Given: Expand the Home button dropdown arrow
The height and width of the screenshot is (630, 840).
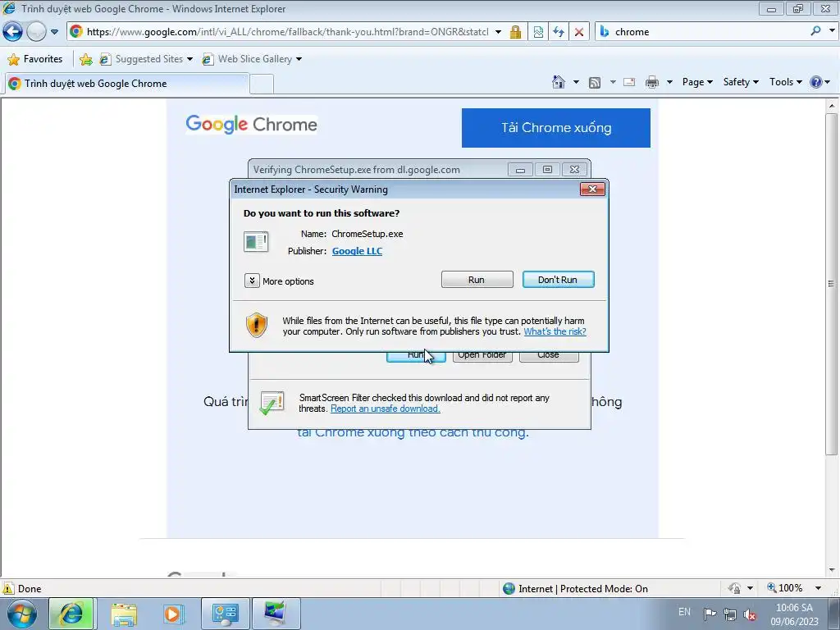Looking at the screenshot, I should click(x=576, y=82).
